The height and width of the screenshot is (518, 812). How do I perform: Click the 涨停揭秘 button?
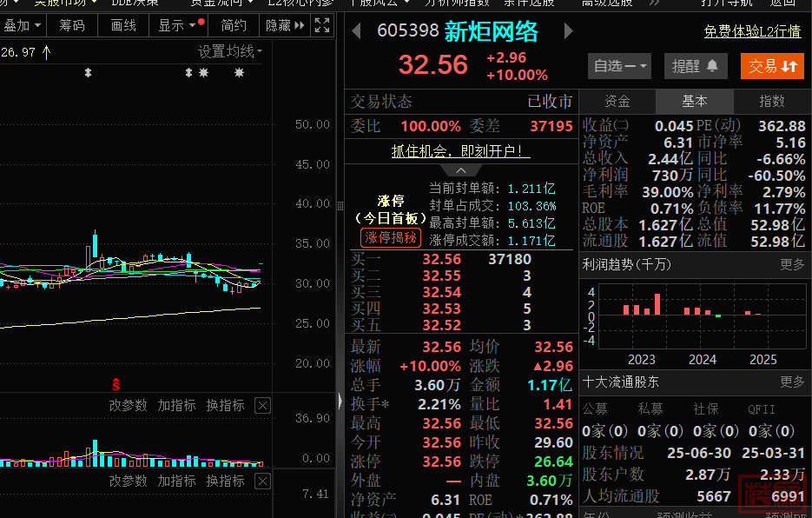pos(391,237)
